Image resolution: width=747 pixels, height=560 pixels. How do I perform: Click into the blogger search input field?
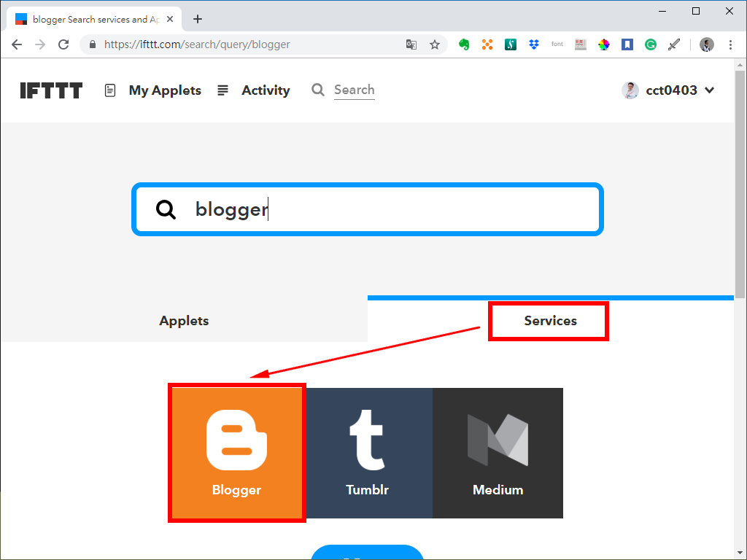368,209
